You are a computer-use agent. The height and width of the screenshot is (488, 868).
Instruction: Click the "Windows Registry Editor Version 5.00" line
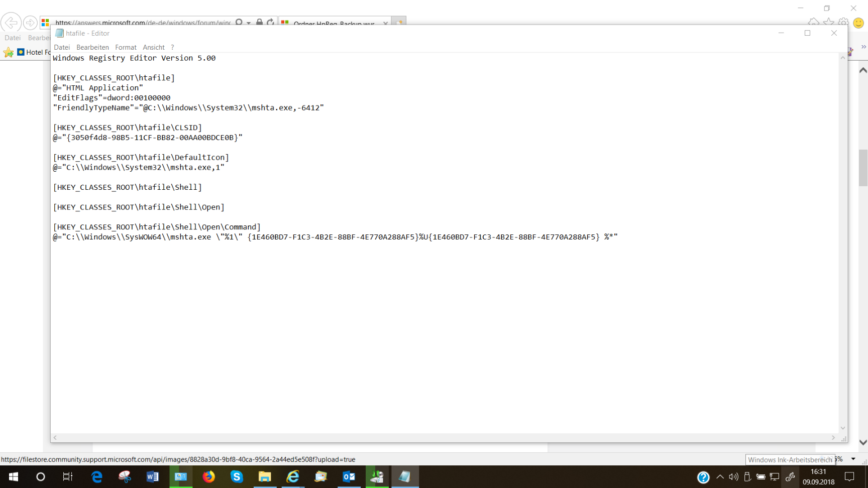click(x=134, y=58)
